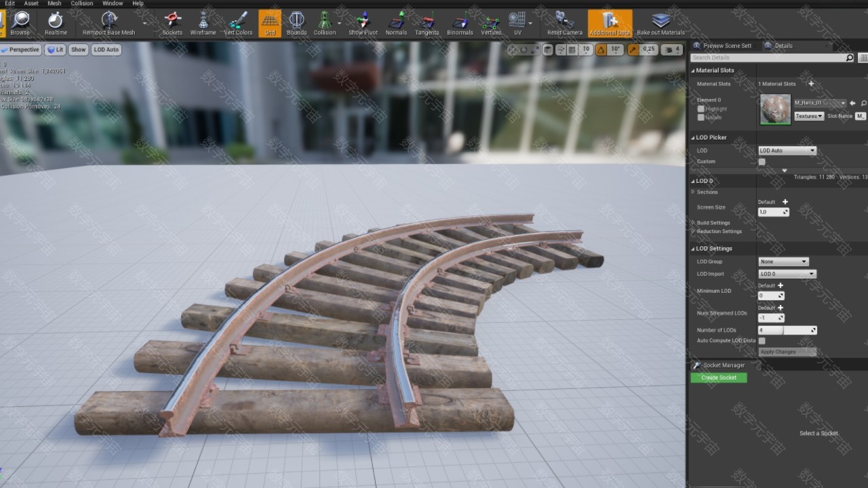Click the Perspective viewport button
Image resolution: width=868 pixels, height=488 pixels.
tap(21, 49)
